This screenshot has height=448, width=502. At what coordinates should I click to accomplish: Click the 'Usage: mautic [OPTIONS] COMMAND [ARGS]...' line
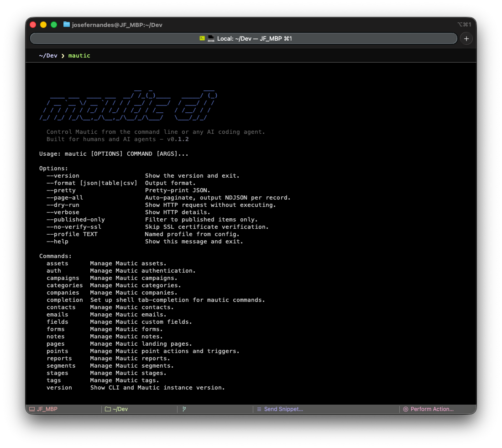[114, 154]
